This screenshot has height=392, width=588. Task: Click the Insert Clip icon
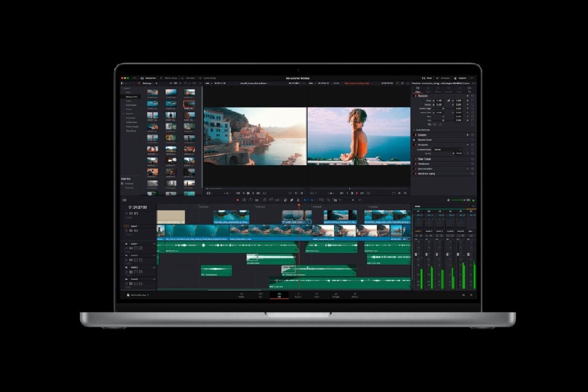click(x=265, y=200)
